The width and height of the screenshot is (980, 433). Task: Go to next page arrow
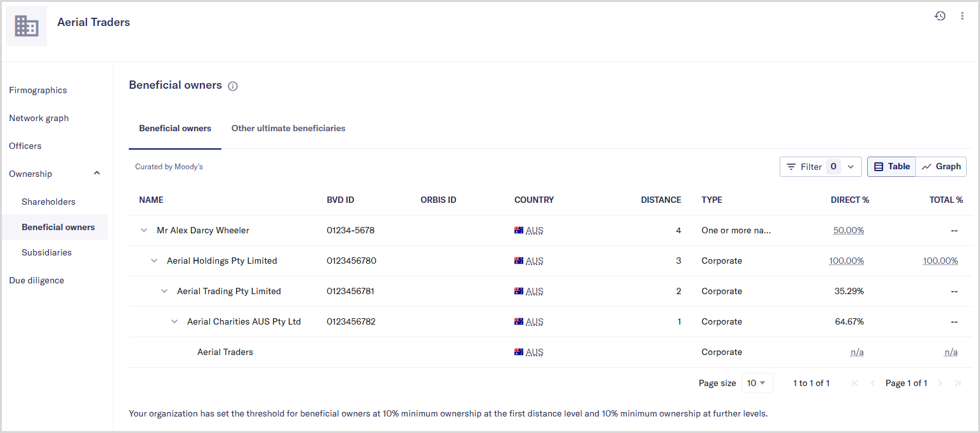tap(940, 383)
